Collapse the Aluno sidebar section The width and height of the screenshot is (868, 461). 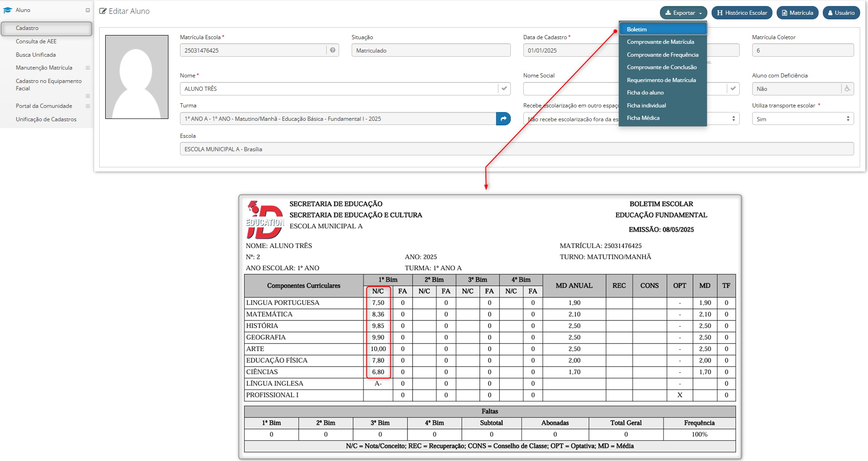(88, 10)
